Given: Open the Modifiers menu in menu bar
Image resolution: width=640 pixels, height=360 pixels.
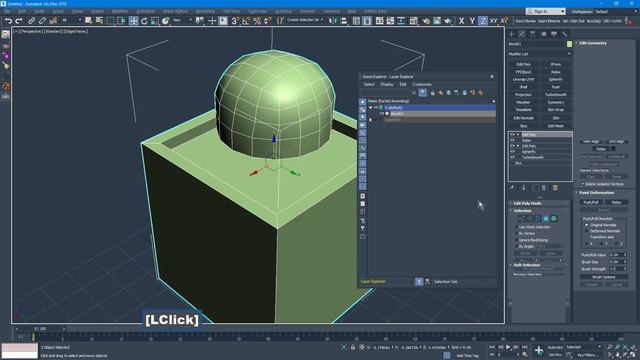Looking at the screenshot, I should (x=120, y=11).
